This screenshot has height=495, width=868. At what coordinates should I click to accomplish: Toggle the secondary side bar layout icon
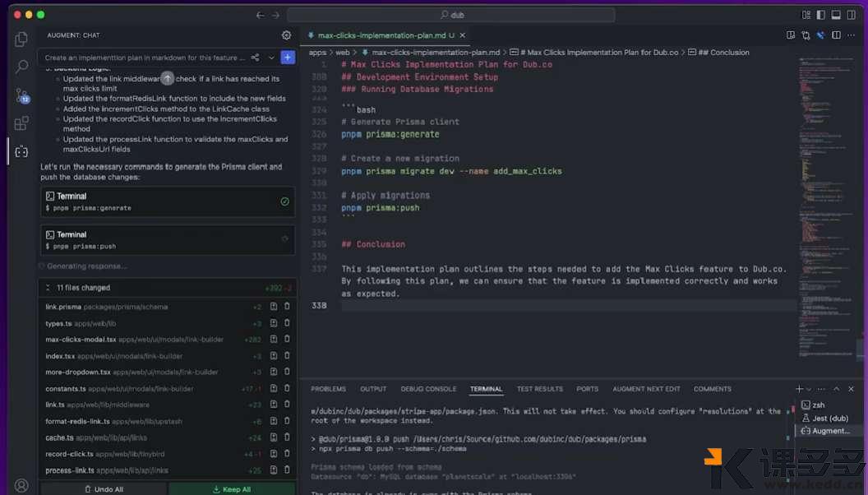pos(851,15)
